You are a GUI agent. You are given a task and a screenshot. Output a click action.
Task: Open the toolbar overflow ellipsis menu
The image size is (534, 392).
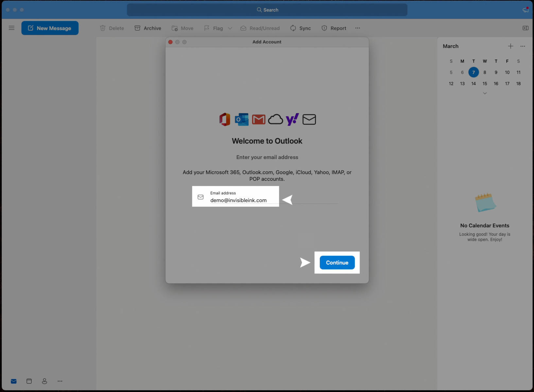click(x=358, y=28)
